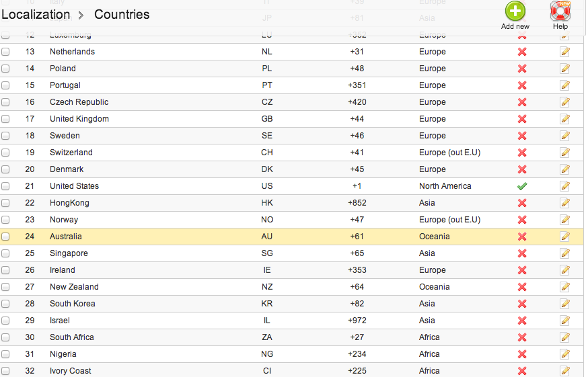This screenshot has height=377, width=588.
Task: Click the green enabled checkmark for United States
Action: click(x=521, y=186)
